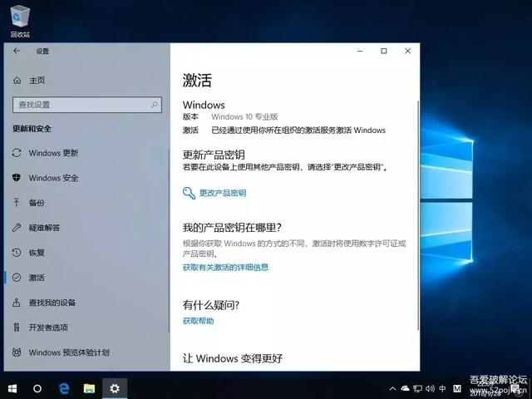Select 激活 (Activation) in sidebar
The width and height of the screenshot is (532, 399).
coord(37,278)
